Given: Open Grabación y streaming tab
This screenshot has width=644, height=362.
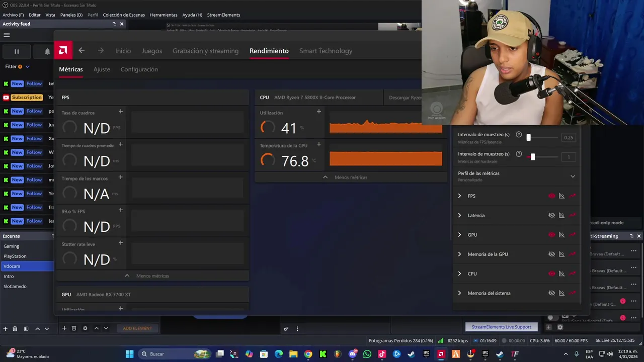Looking at the screenshot, I should click(x=205, y=51).
